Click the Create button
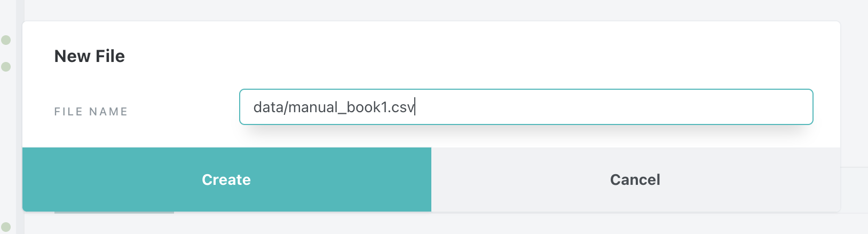The image size is (868, 234). [x=226, y=180]
